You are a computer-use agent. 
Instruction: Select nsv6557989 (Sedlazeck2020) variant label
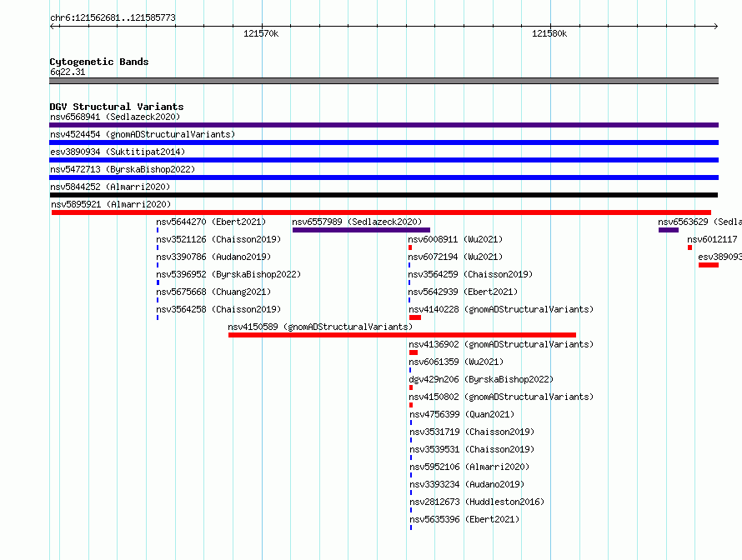(x=357, y=222)
